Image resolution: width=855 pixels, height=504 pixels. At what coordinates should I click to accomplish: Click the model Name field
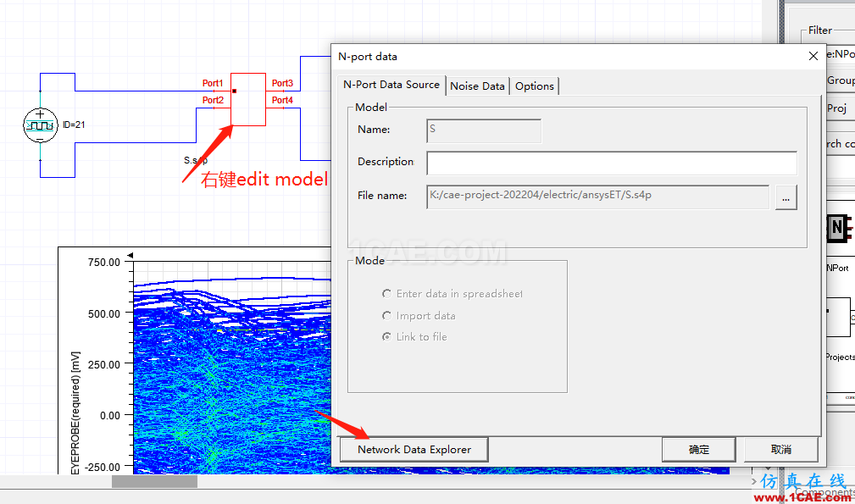(484, 130)
